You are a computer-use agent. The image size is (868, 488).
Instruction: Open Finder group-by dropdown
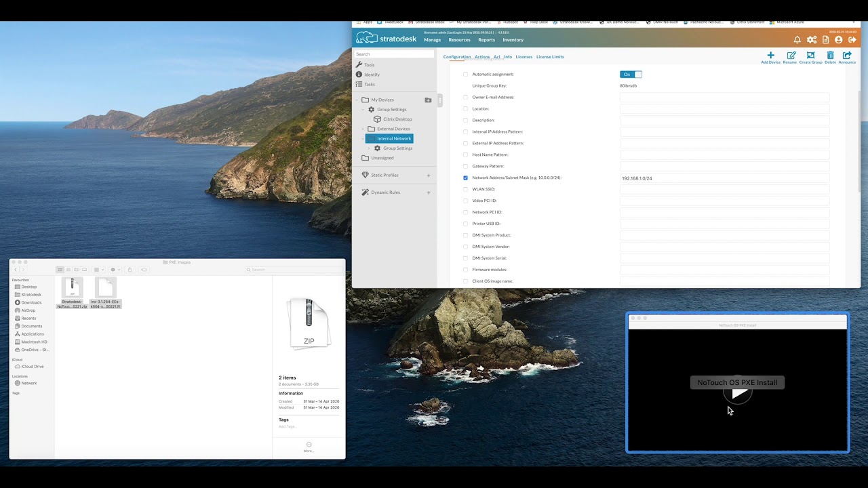point(99,270)
